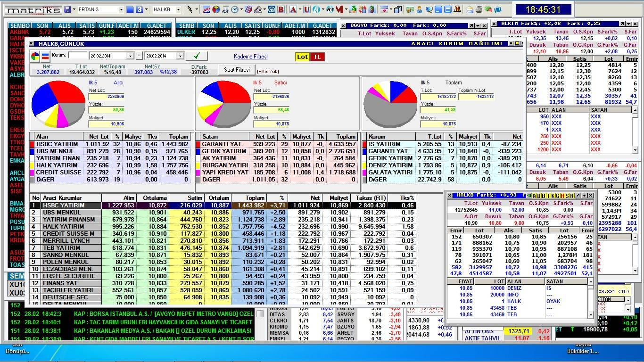The height and width of the screenshot is (362, 644).
Task: Click the pie chart icon in main toolbar
Action: click(x=216, y=9)
